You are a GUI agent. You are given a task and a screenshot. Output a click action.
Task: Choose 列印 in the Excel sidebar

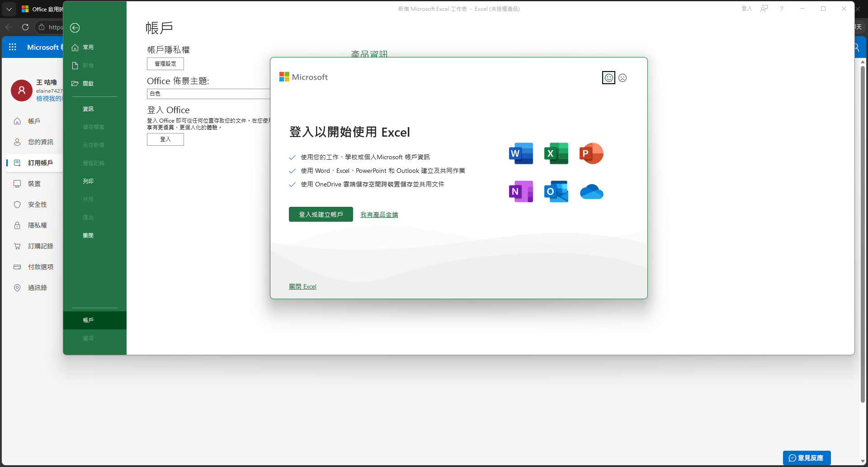[95, 181]
